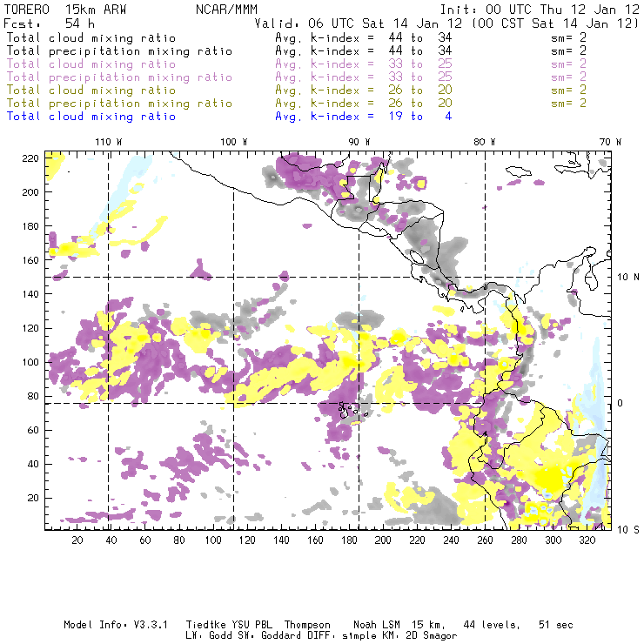Click the '2D Smagor' diffusion text
Viewport: 644px width, 644px height.
pyautogui.click(x=432, y=635)
